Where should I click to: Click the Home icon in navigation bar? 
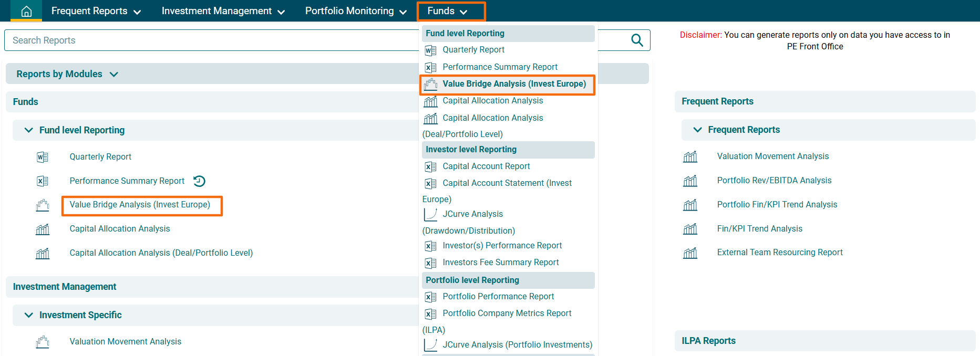pos(26,11)
